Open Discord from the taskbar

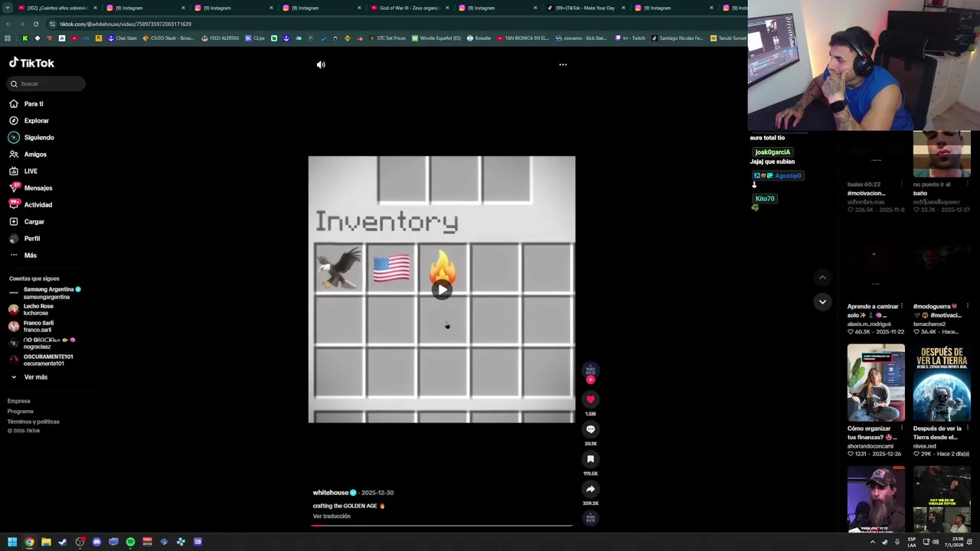click(x=96, y=542)
